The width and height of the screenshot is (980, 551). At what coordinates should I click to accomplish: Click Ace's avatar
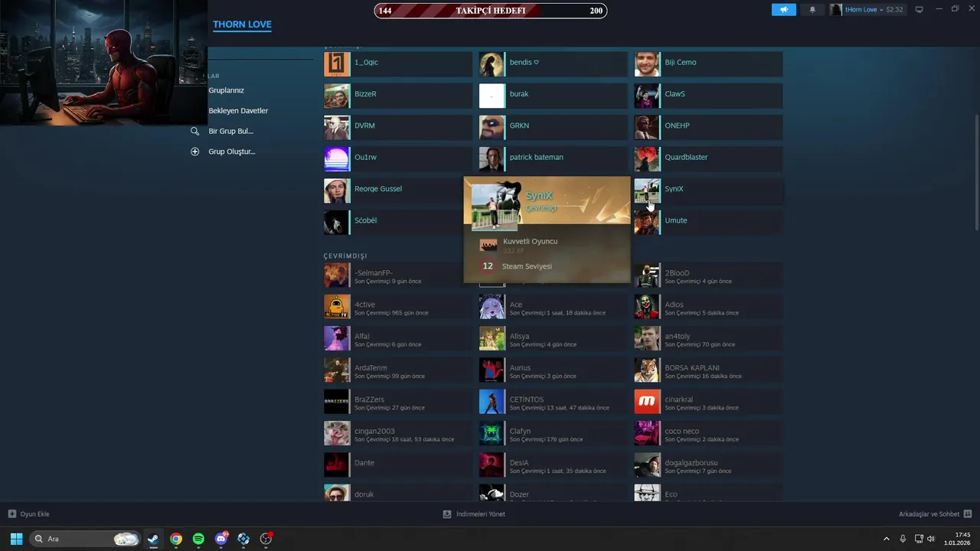(x=492, y=307)
